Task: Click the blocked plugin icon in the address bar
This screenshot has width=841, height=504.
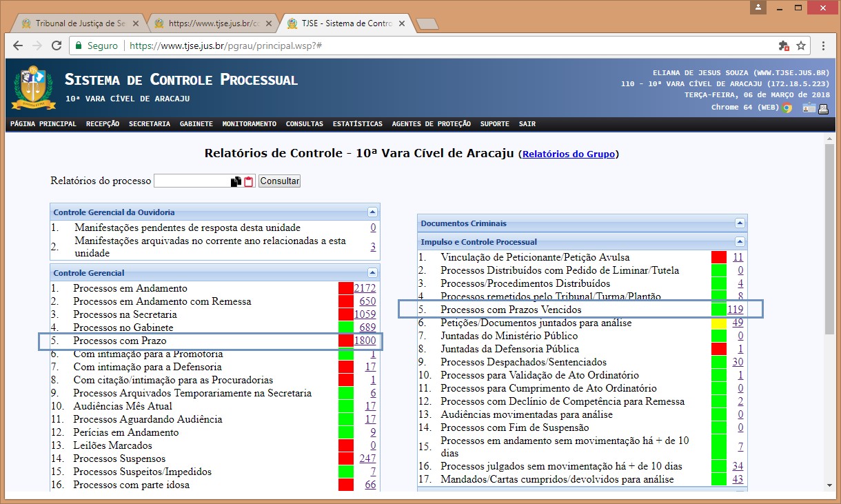Action: [x=783, y=46]
